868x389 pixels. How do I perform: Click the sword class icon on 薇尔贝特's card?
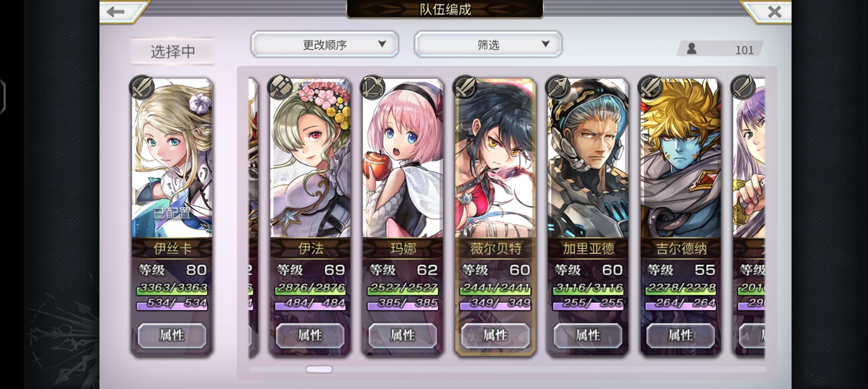[465, 87]
